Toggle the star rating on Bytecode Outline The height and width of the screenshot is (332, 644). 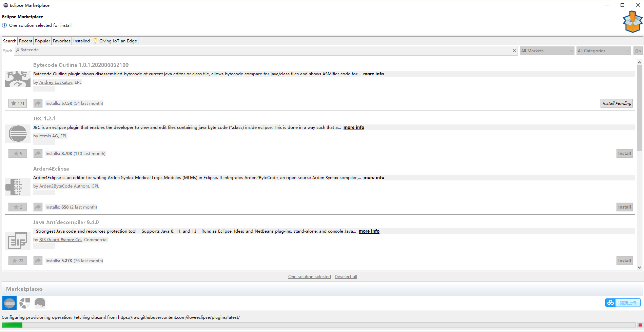(18, 103)
